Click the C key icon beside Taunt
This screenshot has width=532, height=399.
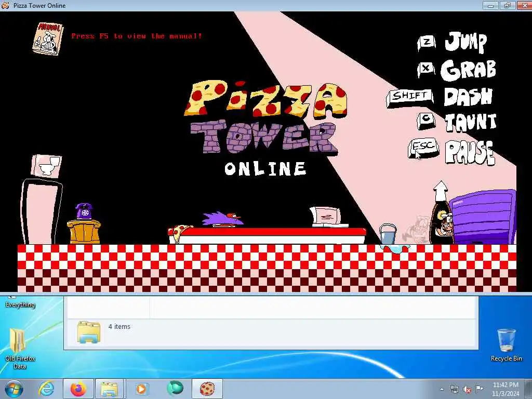(x=427, y=121)
